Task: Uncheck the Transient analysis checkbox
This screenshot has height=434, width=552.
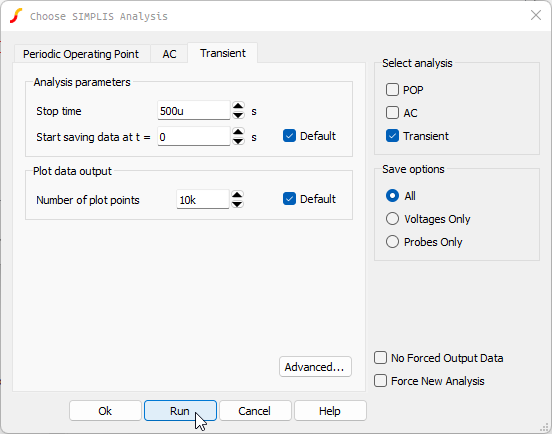Action: (392, 136)
